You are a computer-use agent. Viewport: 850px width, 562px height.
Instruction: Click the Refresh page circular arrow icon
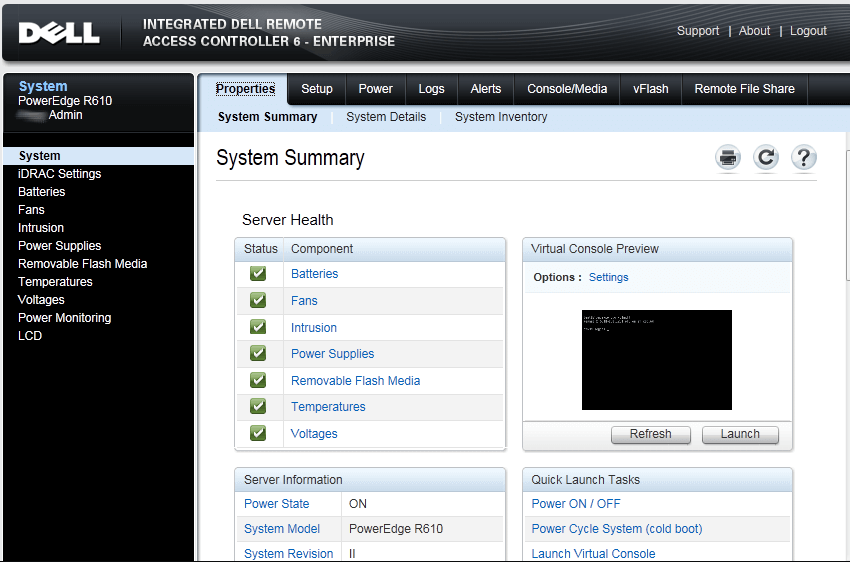[x=765, y=158]
